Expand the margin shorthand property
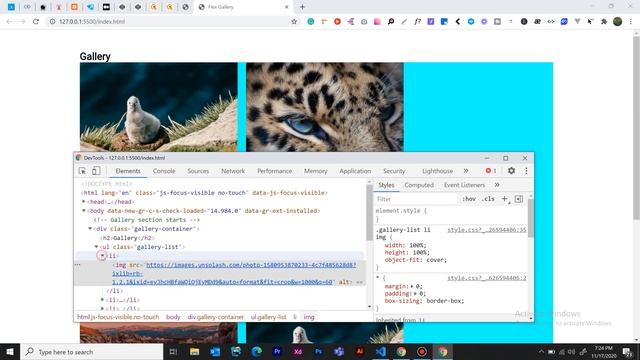Screen dimensions: 640x360 click(412, 287)
